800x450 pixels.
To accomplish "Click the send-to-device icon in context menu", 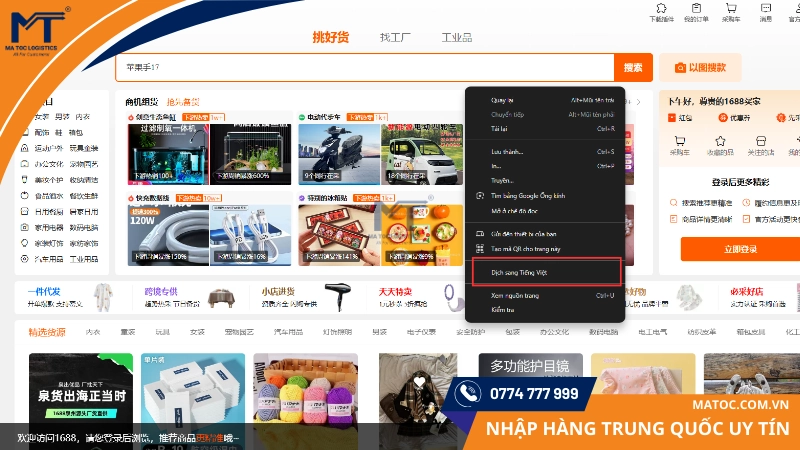I will click(x=480, y=234).
